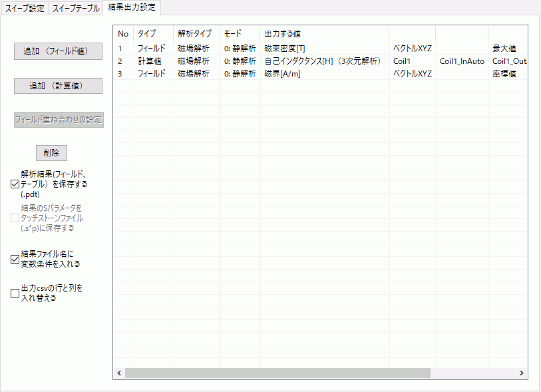The width and height of the screenshot is (541, 392).
Task: Switch to the スイープ設定 tab
Action: point(25,9)
